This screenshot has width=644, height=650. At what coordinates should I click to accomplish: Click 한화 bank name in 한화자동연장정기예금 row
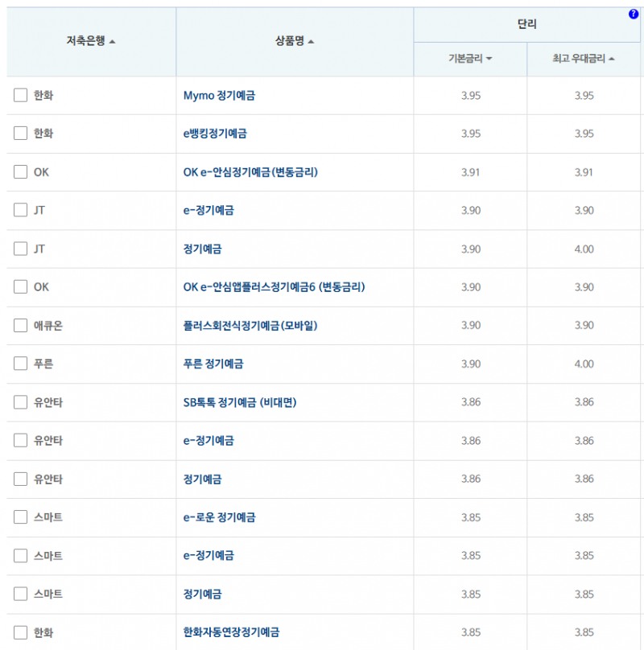click(x=43, y=632)
